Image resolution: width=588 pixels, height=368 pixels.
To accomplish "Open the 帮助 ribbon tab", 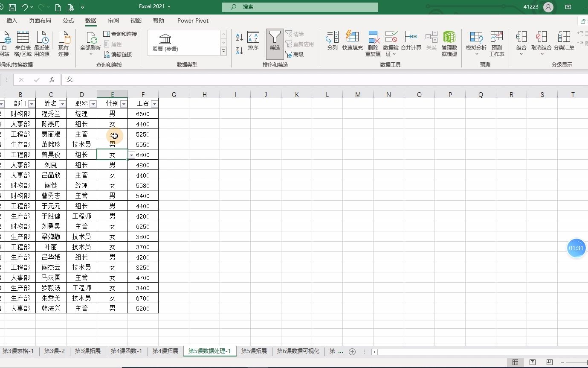I will [158, 20].
